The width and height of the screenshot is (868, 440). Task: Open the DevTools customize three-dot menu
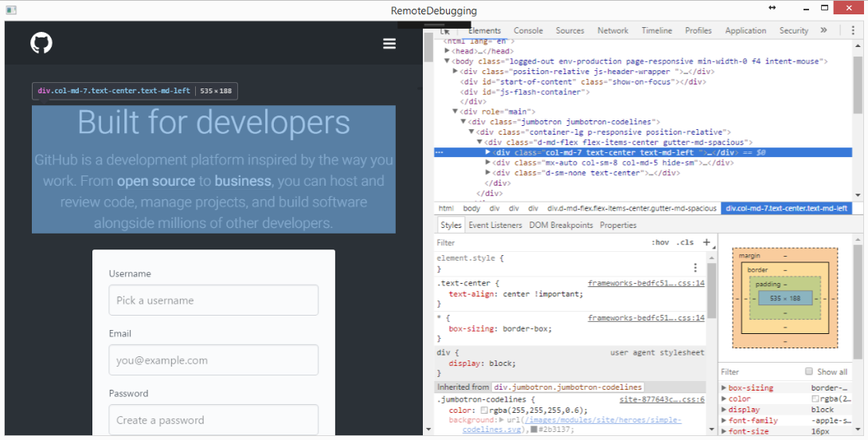click(853, 30)
